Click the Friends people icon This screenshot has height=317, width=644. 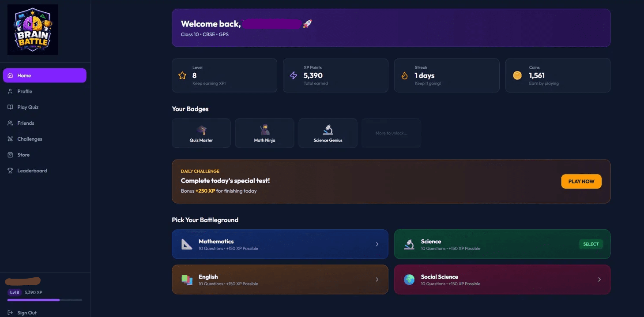pyautogui.click(x=10, y=123)
